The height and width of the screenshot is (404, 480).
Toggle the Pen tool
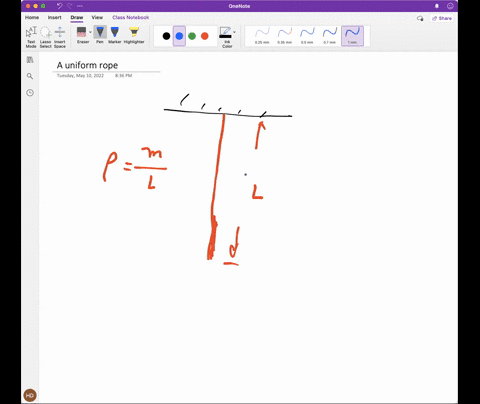[100, 35]
